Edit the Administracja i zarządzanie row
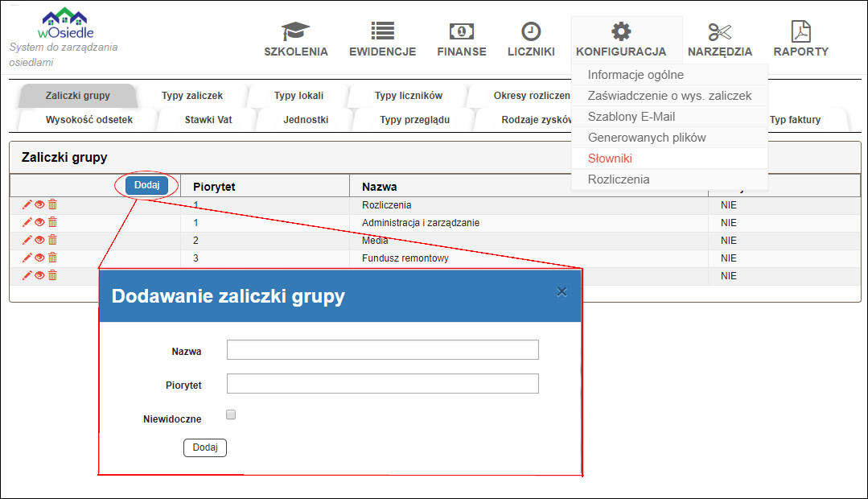 click(x=27, y=222)
